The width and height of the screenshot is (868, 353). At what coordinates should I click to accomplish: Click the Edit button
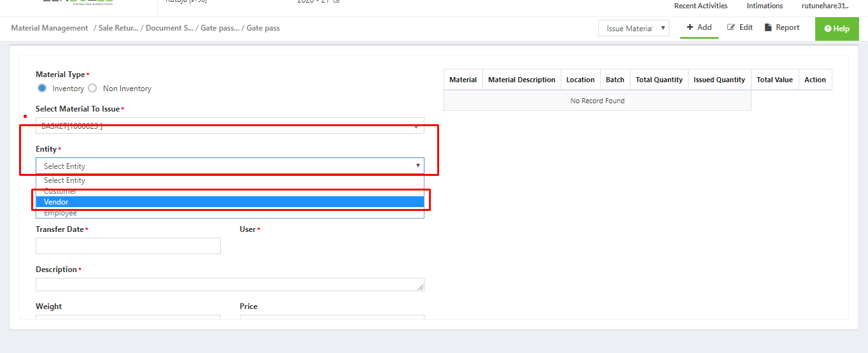click(x=740, y=27)
